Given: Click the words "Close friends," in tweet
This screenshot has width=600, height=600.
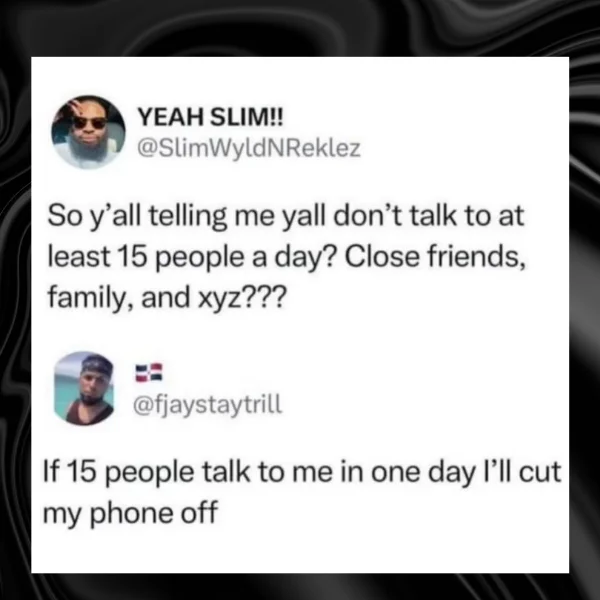Looking at the screenshot, I should [x=435, y=257].
